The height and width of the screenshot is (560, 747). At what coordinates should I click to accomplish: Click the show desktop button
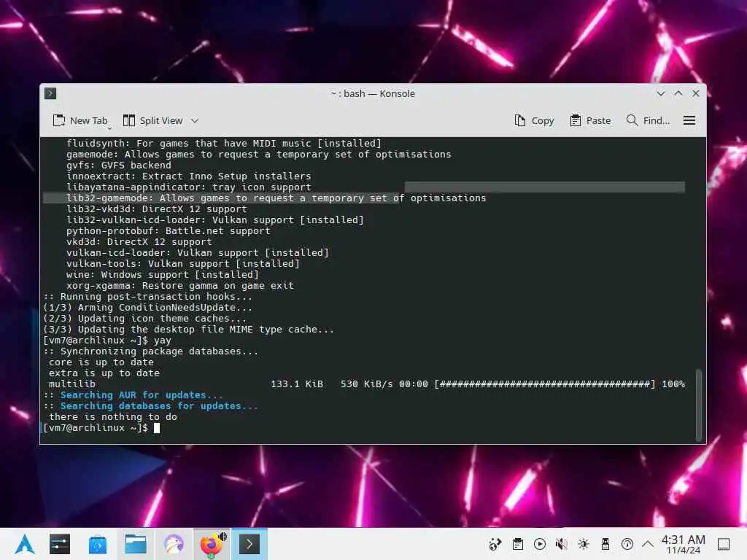[x=724, y=544]
